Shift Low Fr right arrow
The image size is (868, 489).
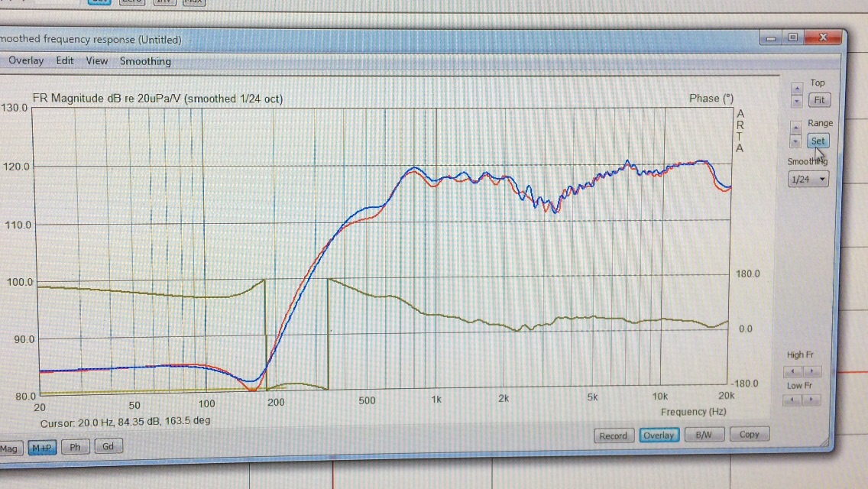811,400
